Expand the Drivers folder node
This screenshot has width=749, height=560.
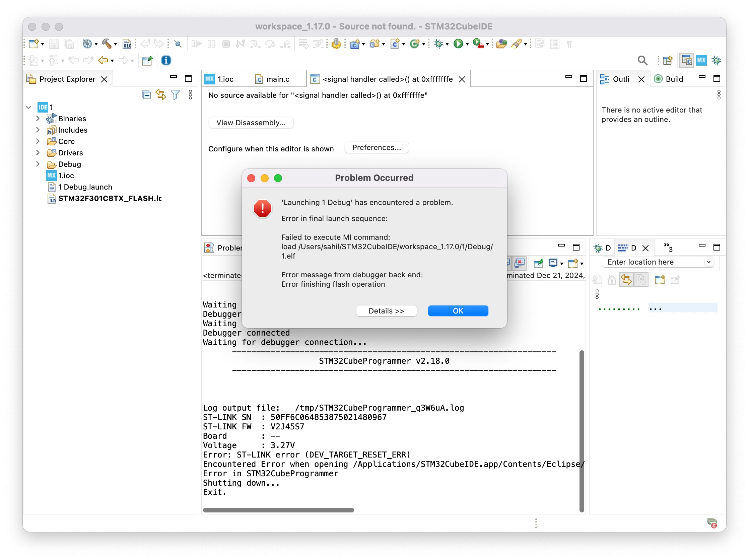point(38,153)
